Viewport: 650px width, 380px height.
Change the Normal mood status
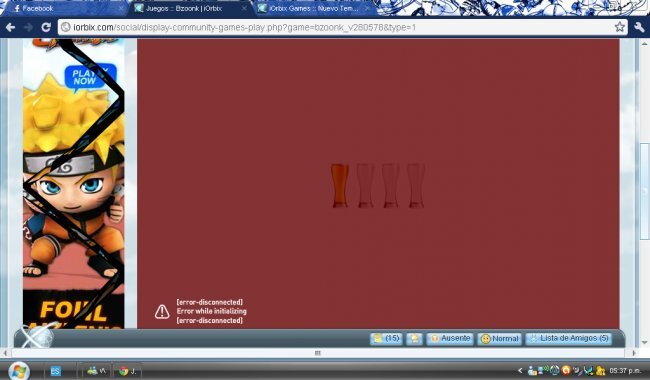500,339
